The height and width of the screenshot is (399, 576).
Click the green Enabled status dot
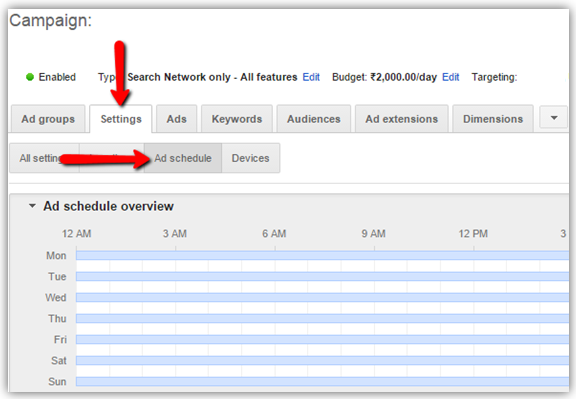coord(30,77)
